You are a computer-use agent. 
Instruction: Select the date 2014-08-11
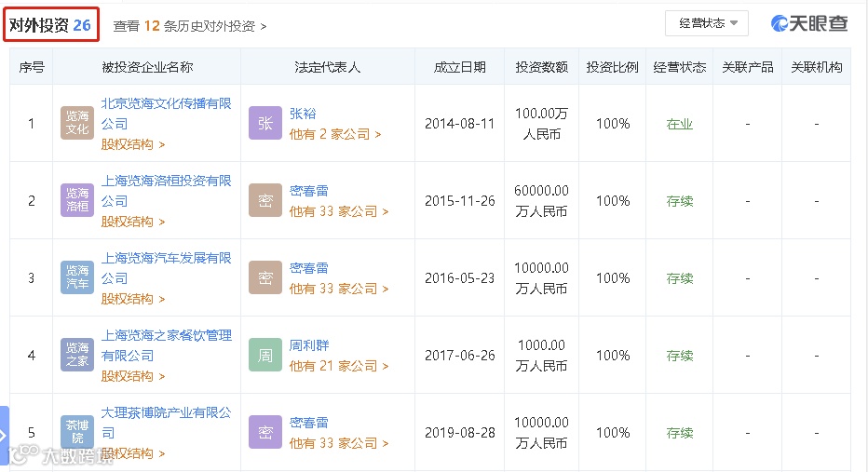(459, 124)
